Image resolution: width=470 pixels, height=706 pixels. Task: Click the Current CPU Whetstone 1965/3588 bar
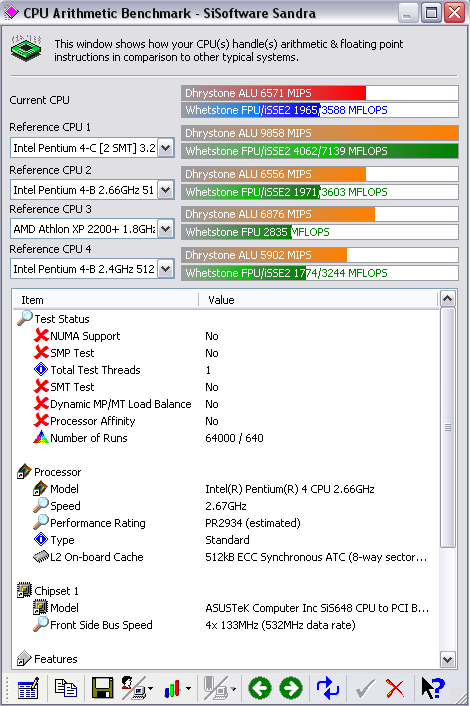pos(320,110)
